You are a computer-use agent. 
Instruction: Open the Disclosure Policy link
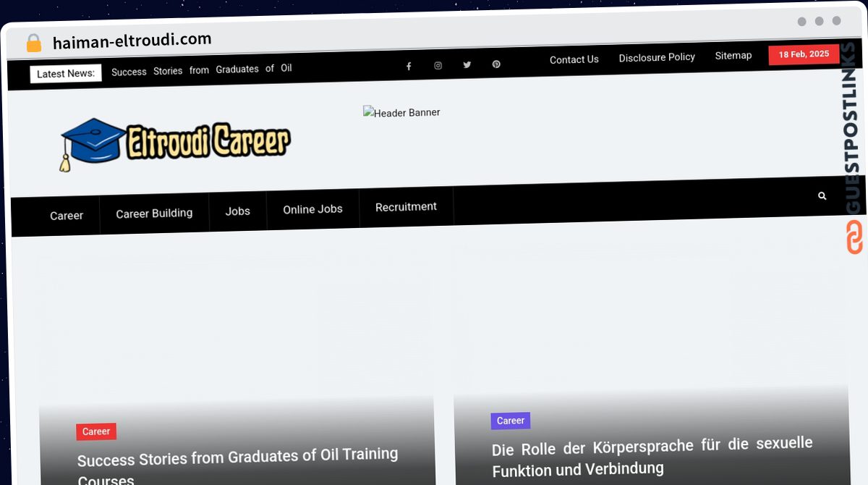coord(657,57)
